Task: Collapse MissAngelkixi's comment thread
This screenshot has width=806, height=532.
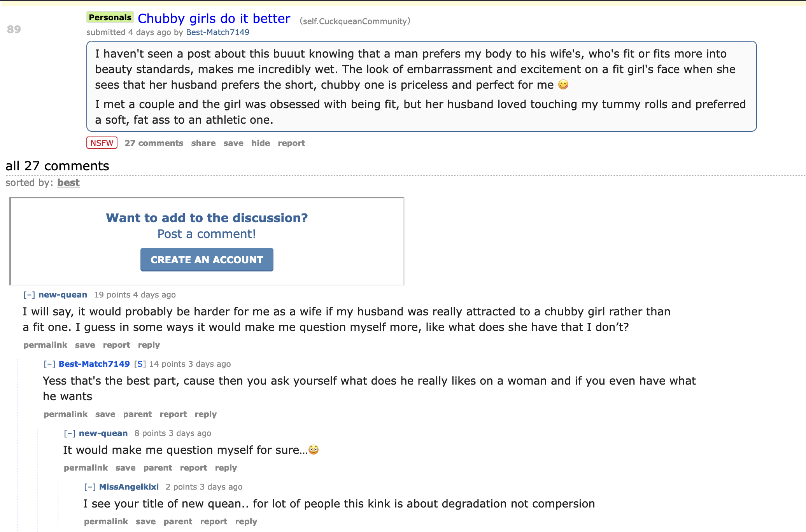Action: pyautogui.click(x=90, y=487)
